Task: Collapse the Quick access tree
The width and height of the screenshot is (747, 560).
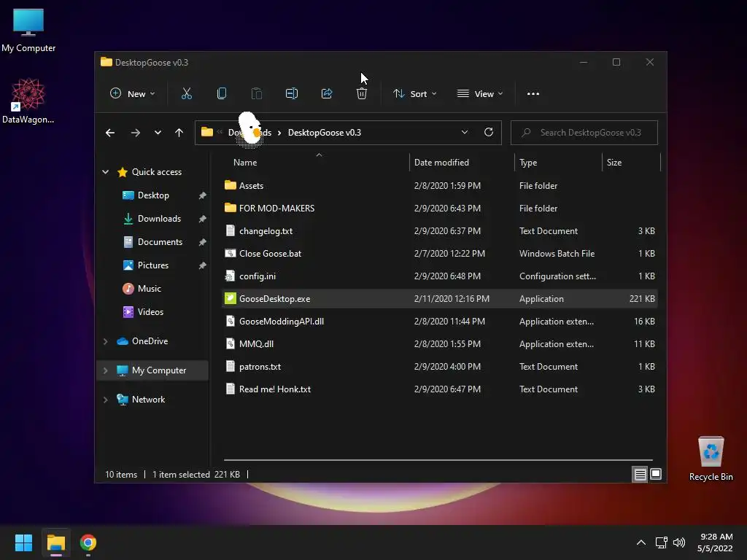Action: pyautogui.click(x=105, y=172)
